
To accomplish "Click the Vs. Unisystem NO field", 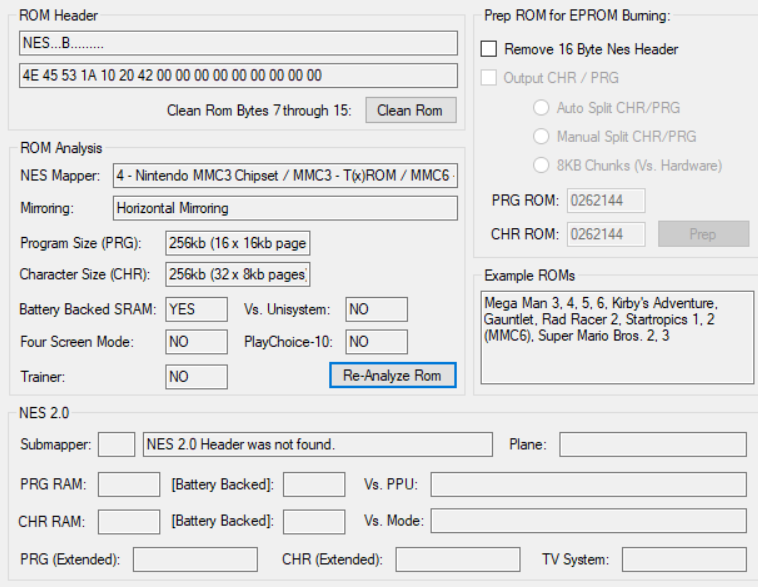I will [377, 309].
